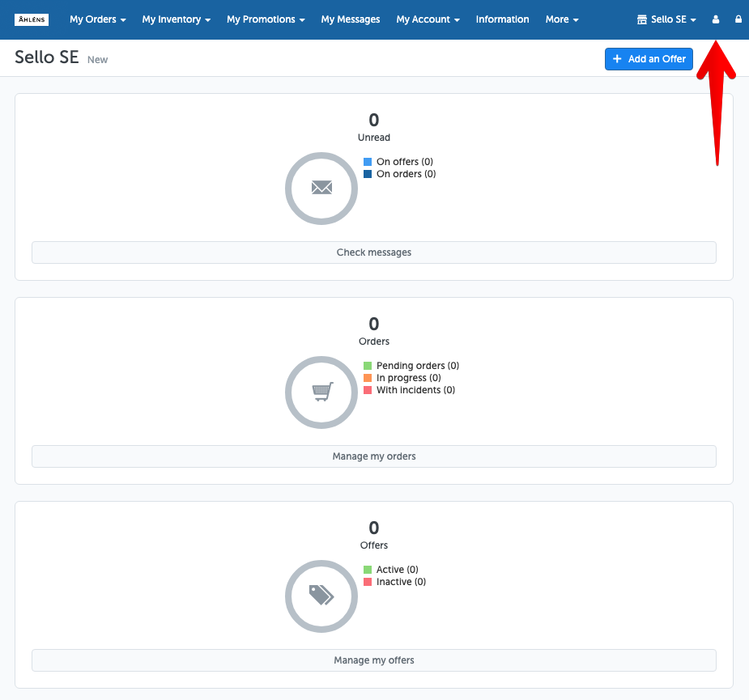Click the red With incidents swatch
Screen dimensions: 749x700
368,390
